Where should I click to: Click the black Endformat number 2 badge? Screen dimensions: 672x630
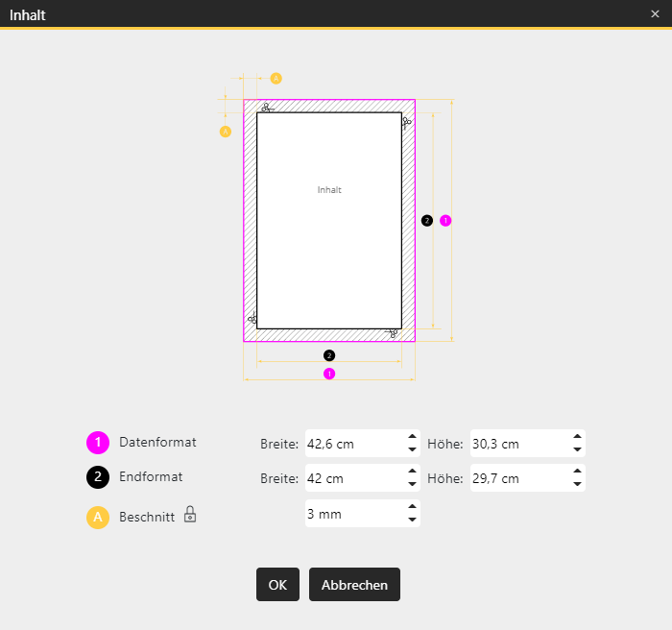click(97, 477)
